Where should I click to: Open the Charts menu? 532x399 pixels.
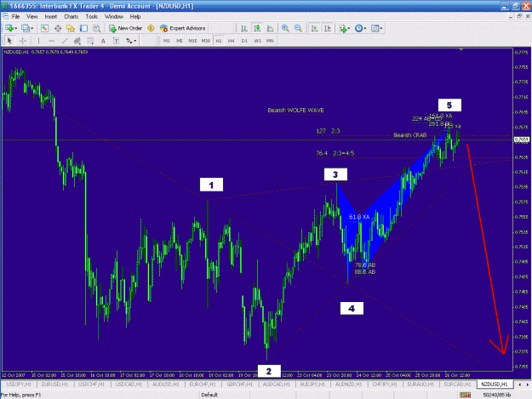(x=72, y=17)
